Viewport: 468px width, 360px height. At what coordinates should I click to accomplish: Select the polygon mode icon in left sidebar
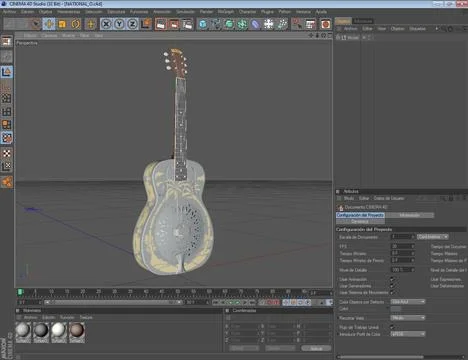click(7, 125)
